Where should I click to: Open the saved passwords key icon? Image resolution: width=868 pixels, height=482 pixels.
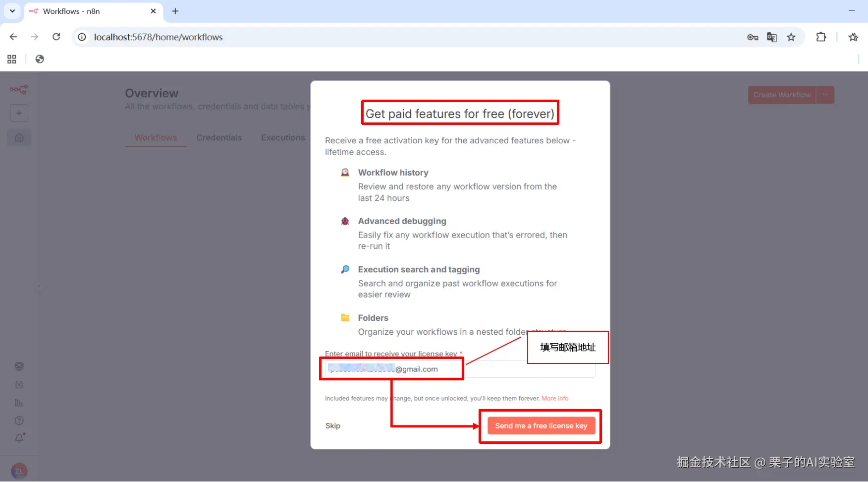tap(753, 37)
